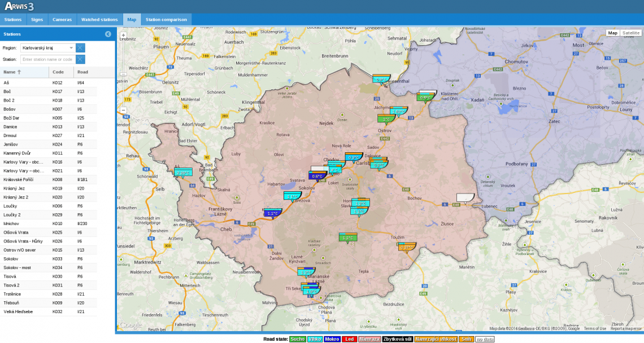Viewport: 644px width, 343px height.
Task: Select the Ostrov n/O sever row
Action: click(49, 250)
